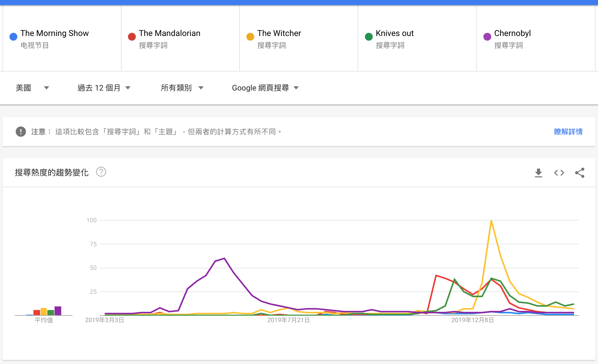Click the 25 value on the y-axis
Screen dimensions: 598x364
click(x=93, y=292)
